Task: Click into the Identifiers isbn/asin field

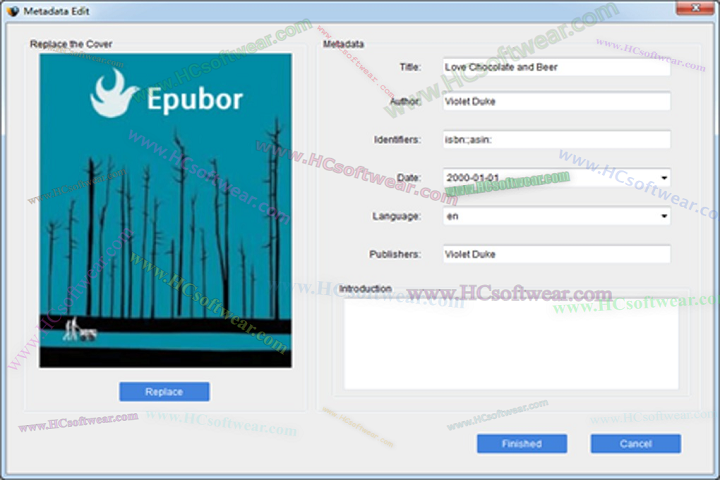Action: tap(555, 140)
